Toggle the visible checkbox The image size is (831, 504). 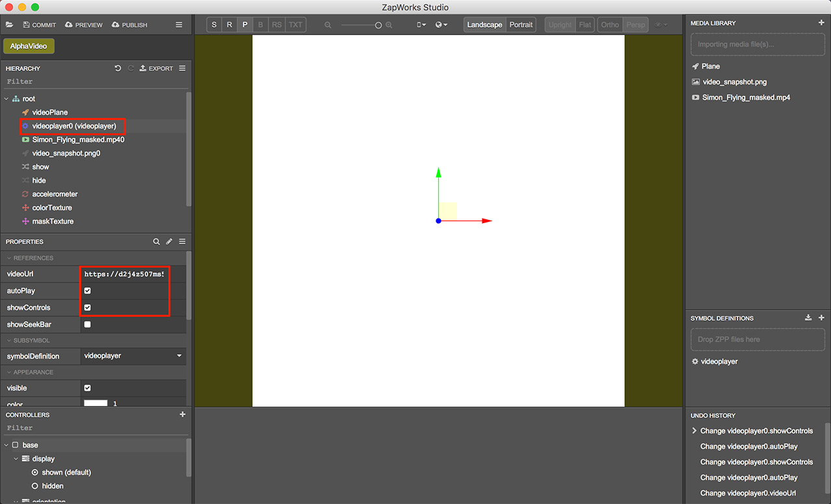pos(88,388)
